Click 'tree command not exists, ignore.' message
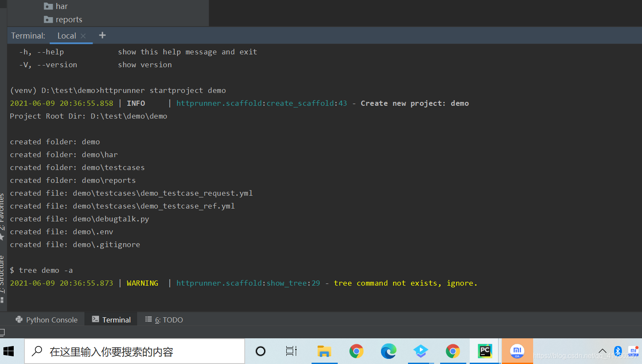 coord(405,283)
